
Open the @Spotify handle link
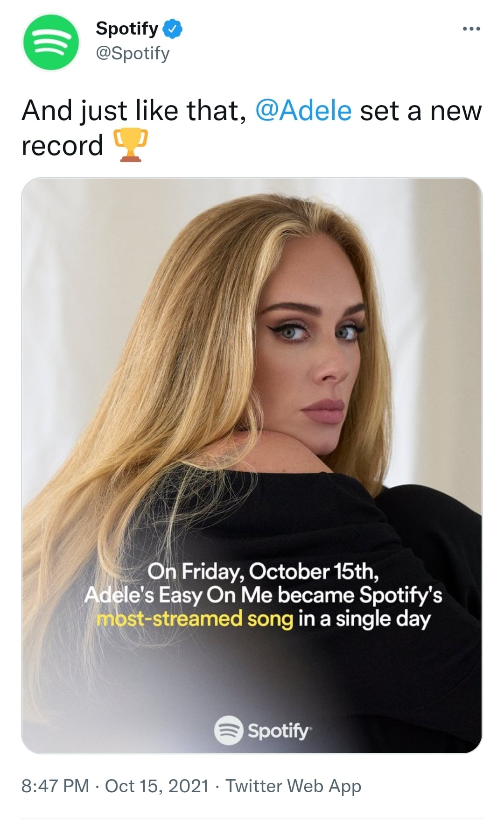coord(133,53)
